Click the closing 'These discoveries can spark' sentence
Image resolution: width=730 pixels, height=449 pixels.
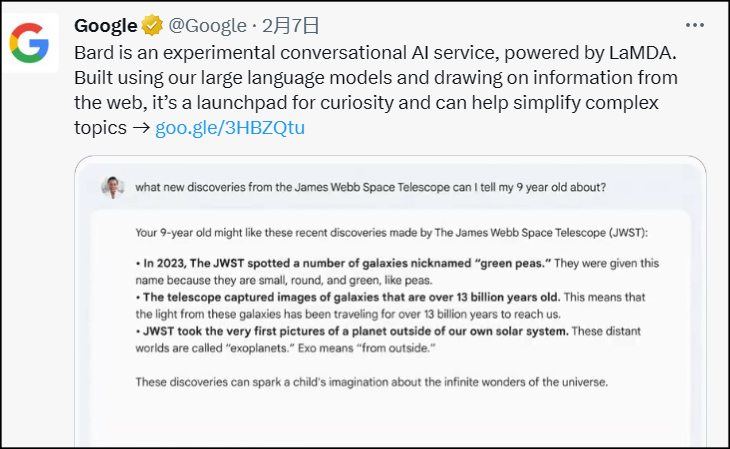(372, 381)
